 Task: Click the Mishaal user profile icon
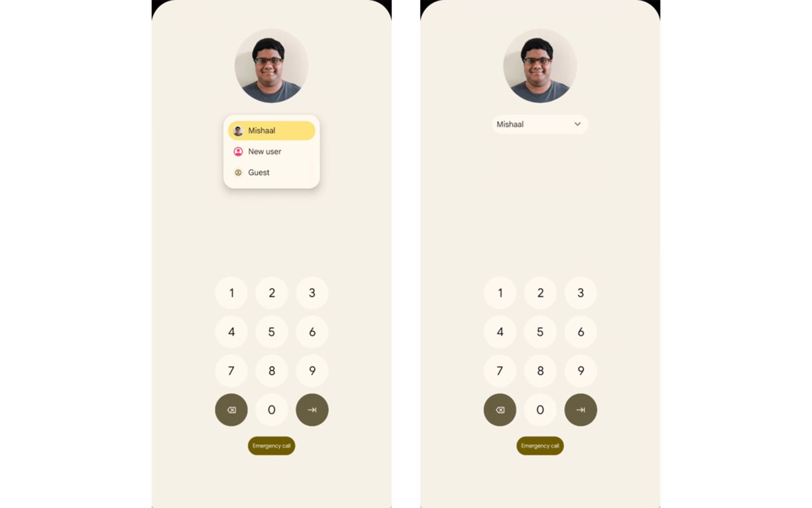click(239, 130)
